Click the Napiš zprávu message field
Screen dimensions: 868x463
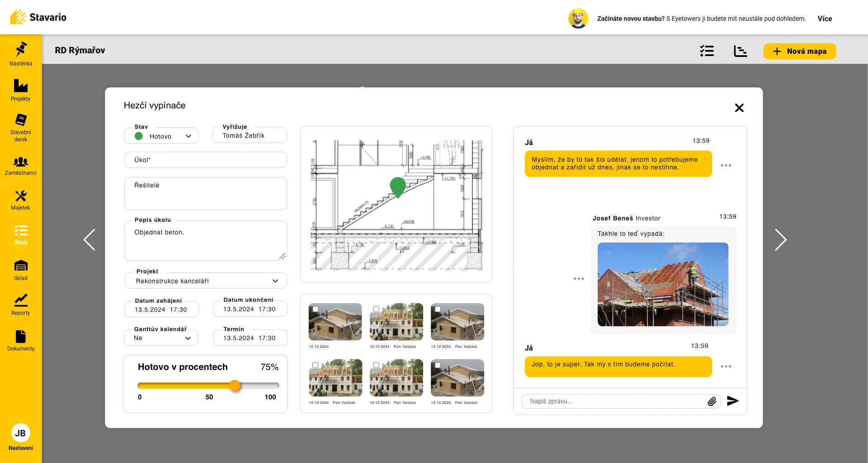[x=615, y=401]
